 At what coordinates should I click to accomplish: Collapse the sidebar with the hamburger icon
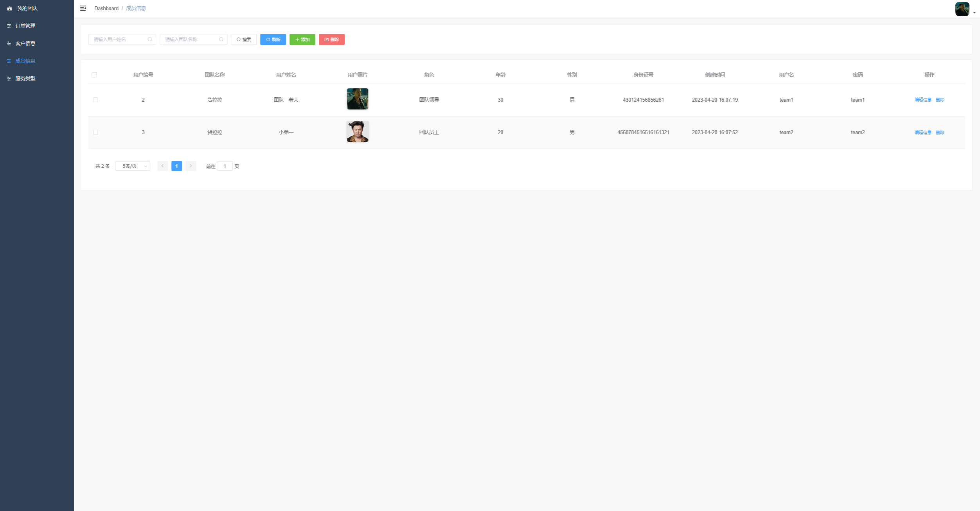click(83, 8)
